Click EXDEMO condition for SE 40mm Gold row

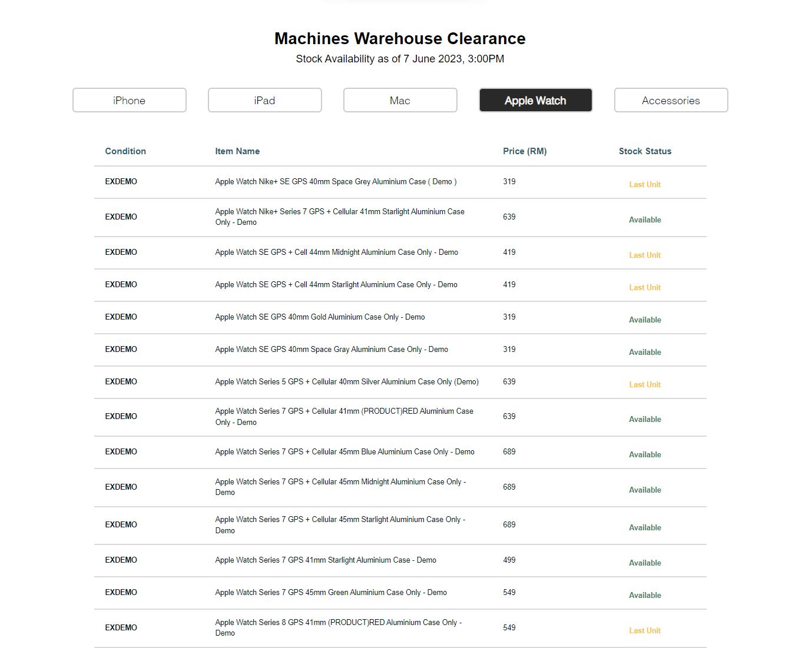(121, 317)
